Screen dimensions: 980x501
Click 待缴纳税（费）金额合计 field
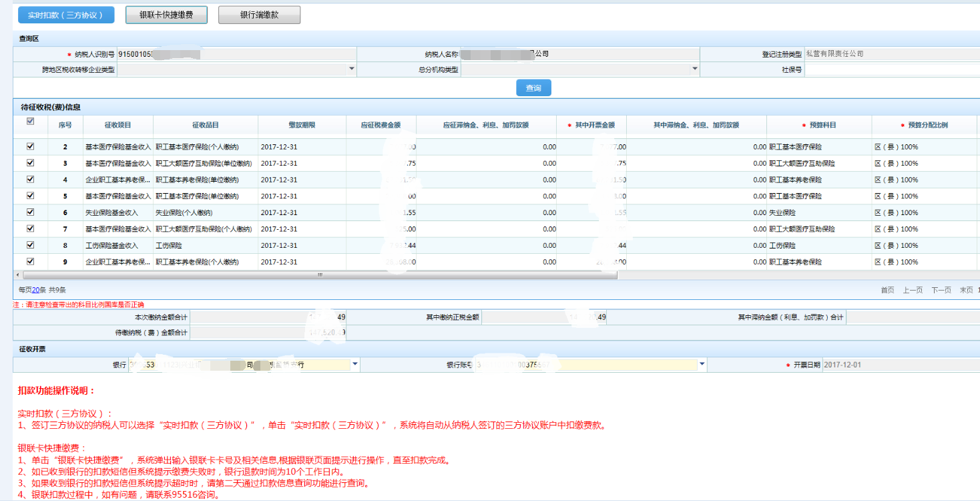(x=268, y=332)
